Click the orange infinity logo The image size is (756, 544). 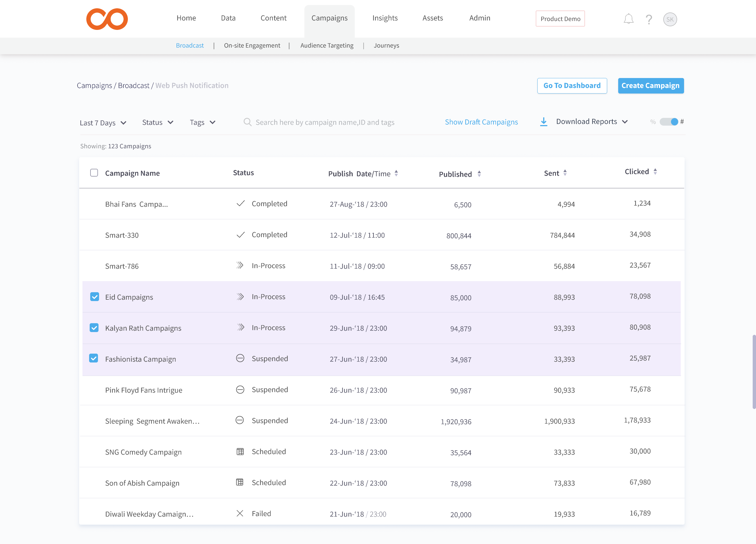[107, 19]
